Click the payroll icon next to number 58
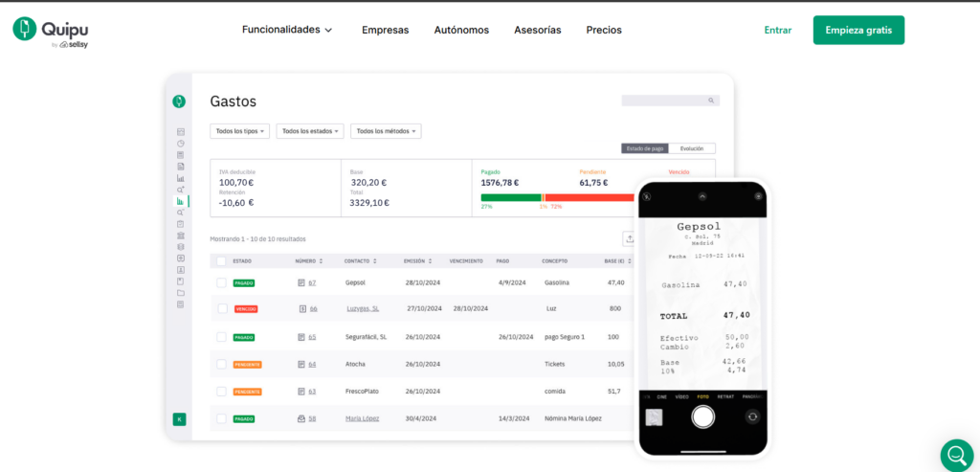 coord(301,418)
